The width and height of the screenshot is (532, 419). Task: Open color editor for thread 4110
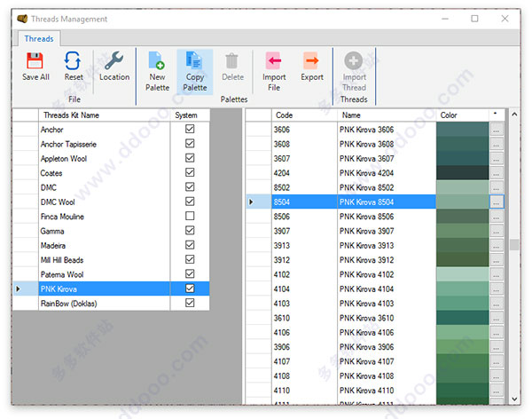coord(496,391)
